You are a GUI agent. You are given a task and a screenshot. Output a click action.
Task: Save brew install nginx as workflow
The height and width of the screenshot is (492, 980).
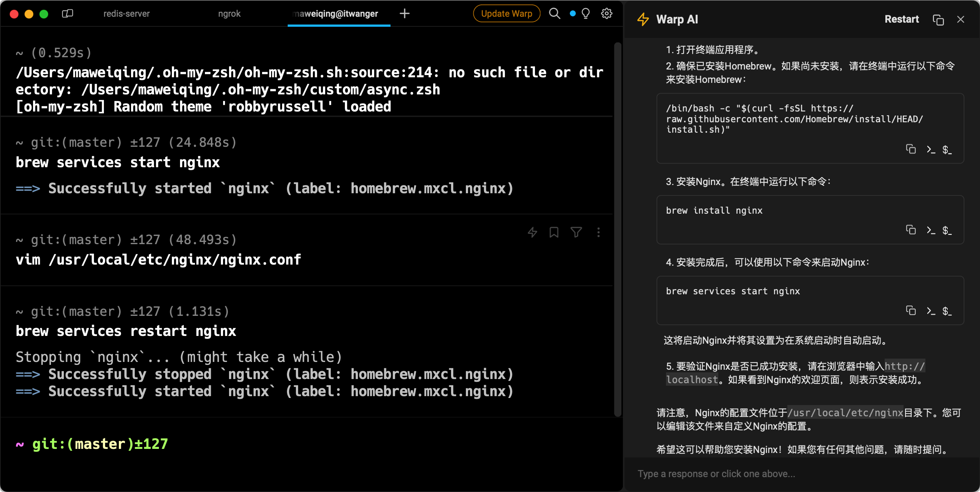click(x=947, y=230)
